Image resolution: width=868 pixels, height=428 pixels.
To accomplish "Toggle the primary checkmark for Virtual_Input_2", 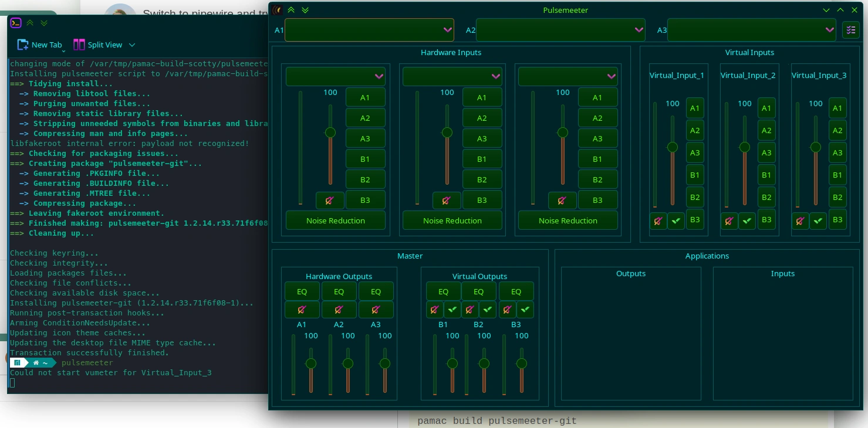I will click(747, 221).
